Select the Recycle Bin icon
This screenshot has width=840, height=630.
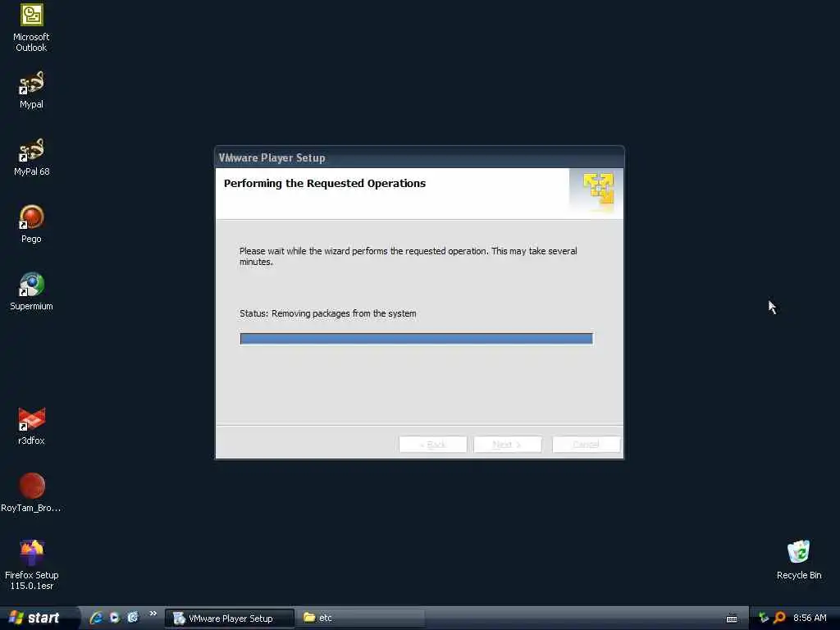pyautogui.click(x=799, y=559)
